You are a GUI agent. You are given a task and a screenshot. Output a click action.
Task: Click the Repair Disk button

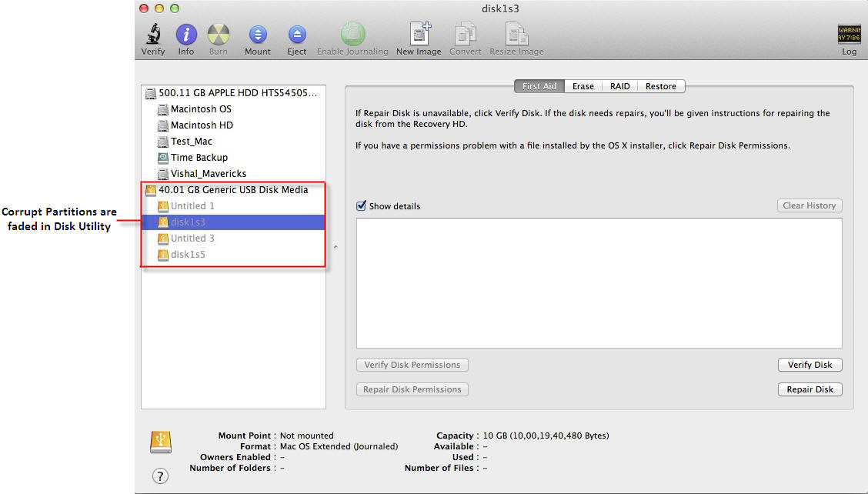(x=810, y=389)
